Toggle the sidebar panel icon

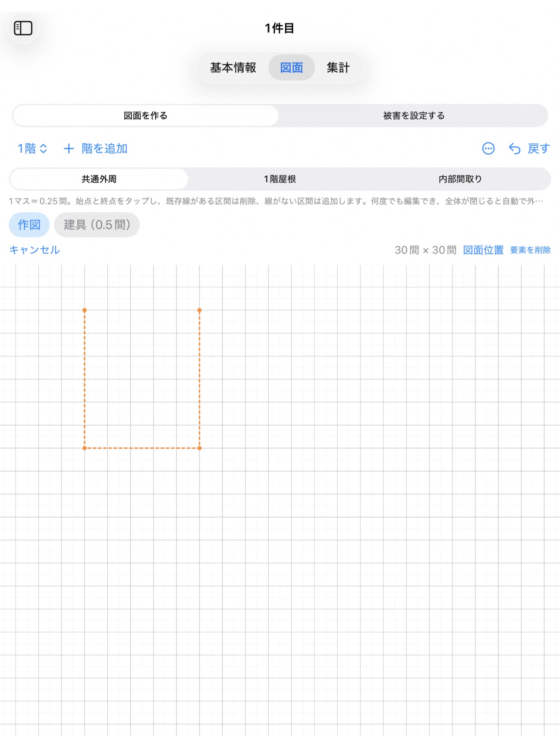tap(23, 28)
